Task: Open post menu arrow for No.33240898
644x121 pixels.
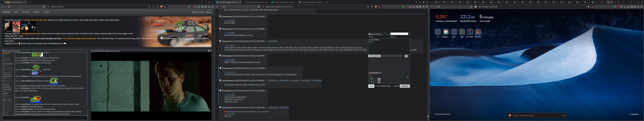Action: pos(266,91)
